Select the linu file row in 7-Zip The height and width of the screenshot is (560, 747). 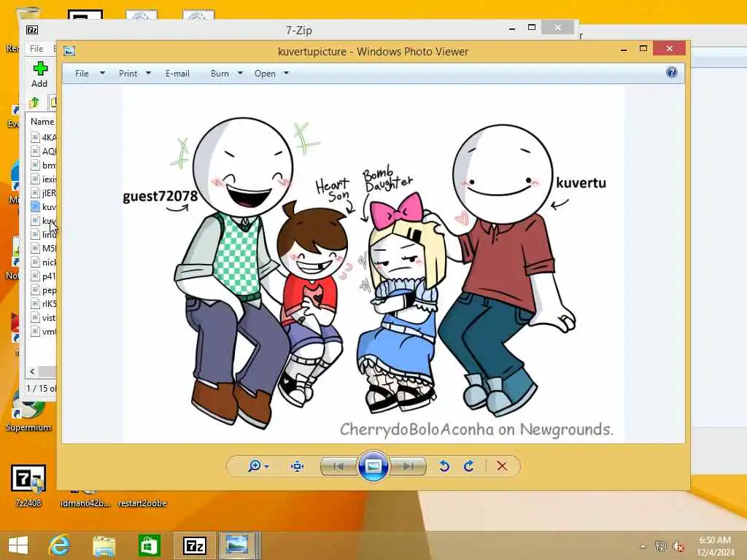[43, 234]
